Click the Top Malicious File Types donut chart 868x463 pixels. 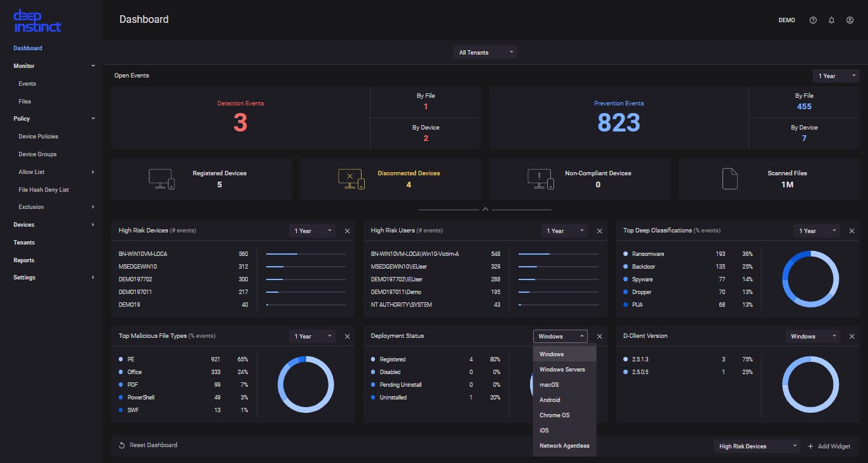point(306,384)
